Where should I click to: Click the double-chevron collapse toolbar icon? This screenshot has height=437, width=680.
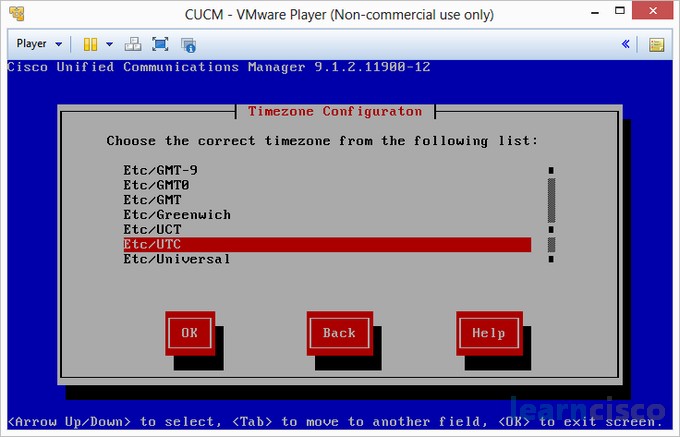pyautogui.click(x=626, y=44)
